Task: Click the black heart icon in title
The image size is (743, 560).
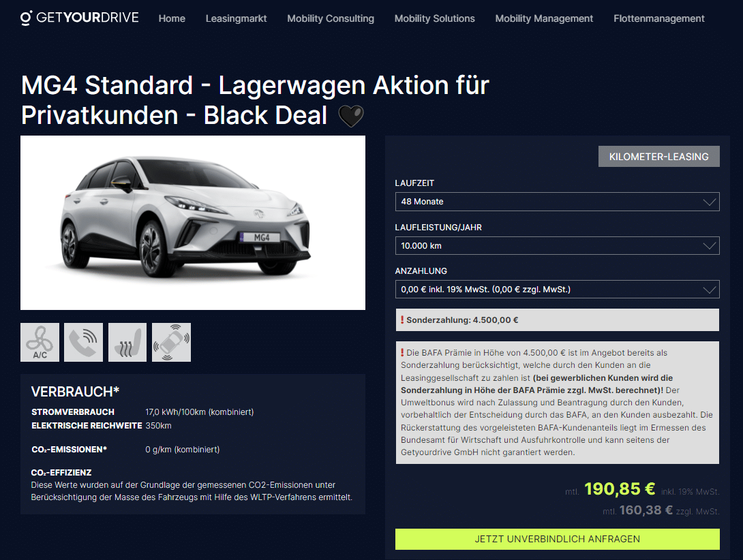Action: pyautogui.click(x=351, y=116)
